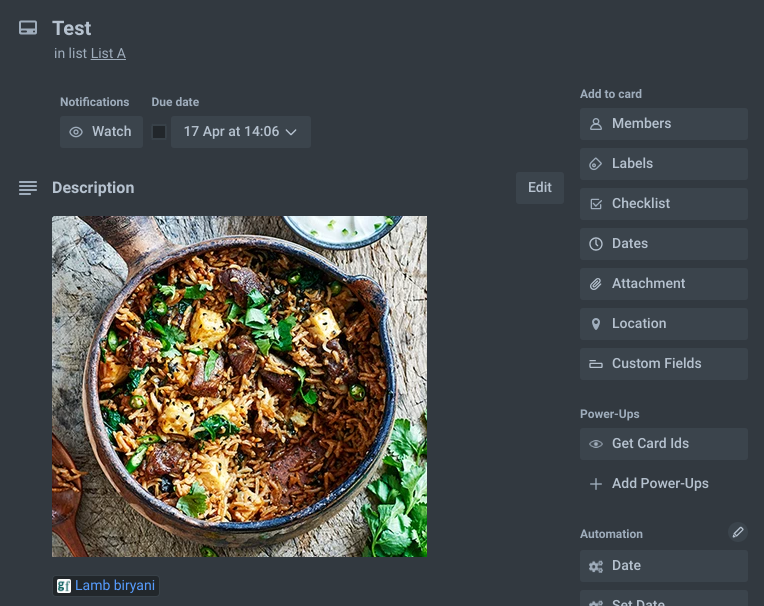Click the Watch notifications button
The width and height of the screenshot is (764, 606).
(101, 132)
